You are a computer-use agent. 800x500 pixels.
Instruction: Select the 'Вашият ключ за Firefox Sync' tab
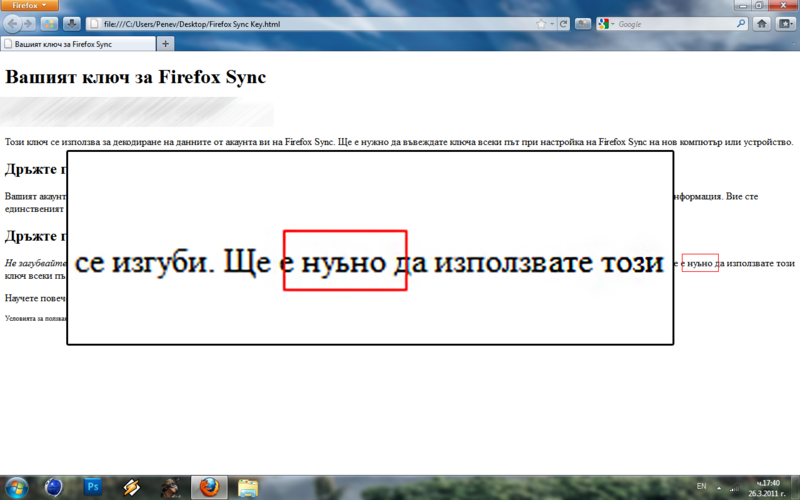coord(78,44)
